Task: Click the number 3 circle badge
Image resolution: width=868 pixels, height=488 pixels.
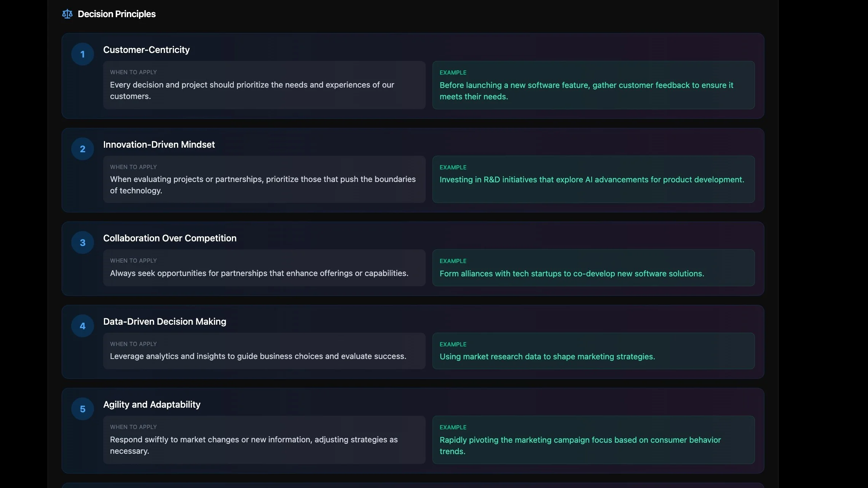Action: [x=83, y=243]
